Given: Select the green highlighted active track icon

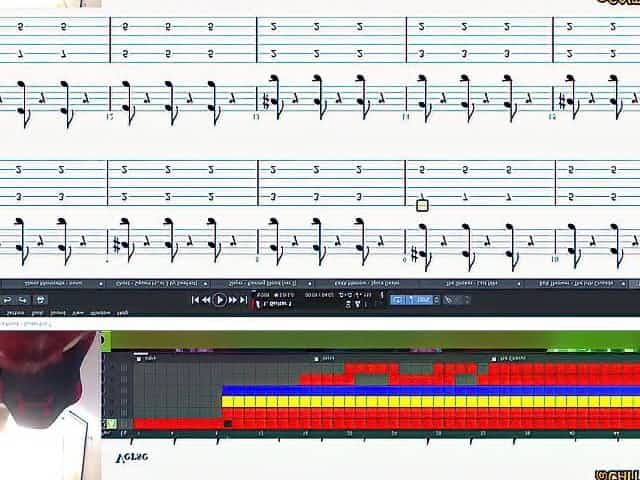Looking at the screenshot, I should tap(111, 424).
